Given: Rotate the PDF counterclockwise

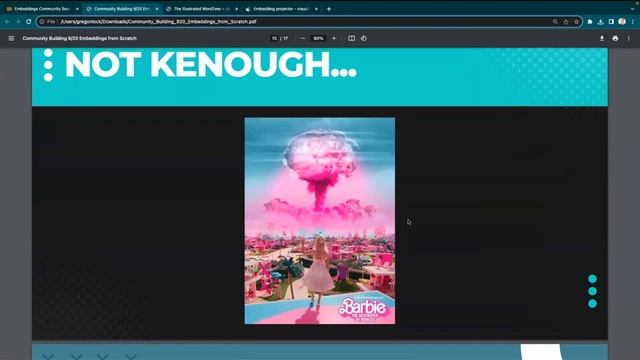Looking at the screenshot, I should (x=364, y=38).
